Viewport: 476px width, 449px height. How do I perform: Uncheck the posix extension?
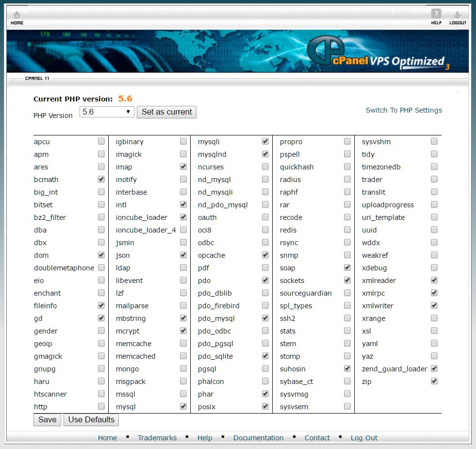(x=265, y=406)
